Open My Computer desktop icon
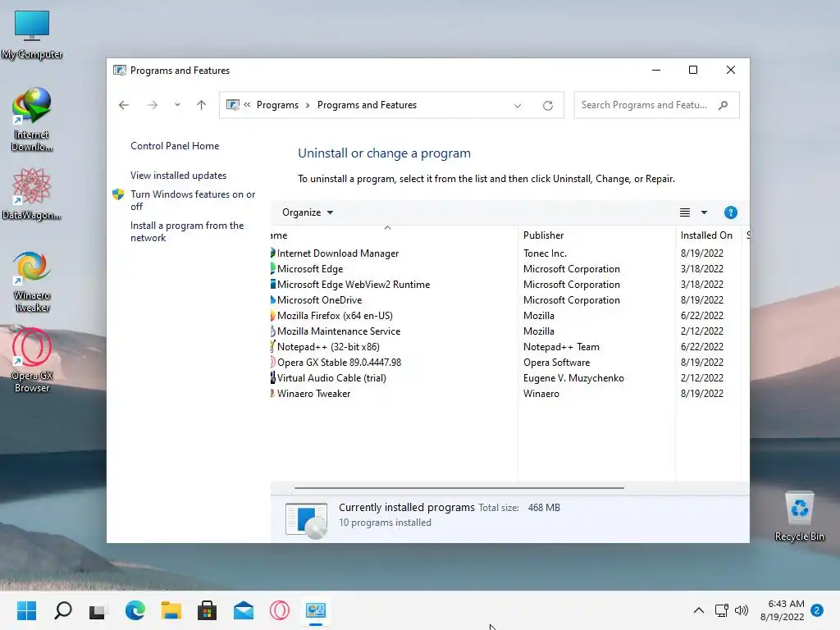 32,34
